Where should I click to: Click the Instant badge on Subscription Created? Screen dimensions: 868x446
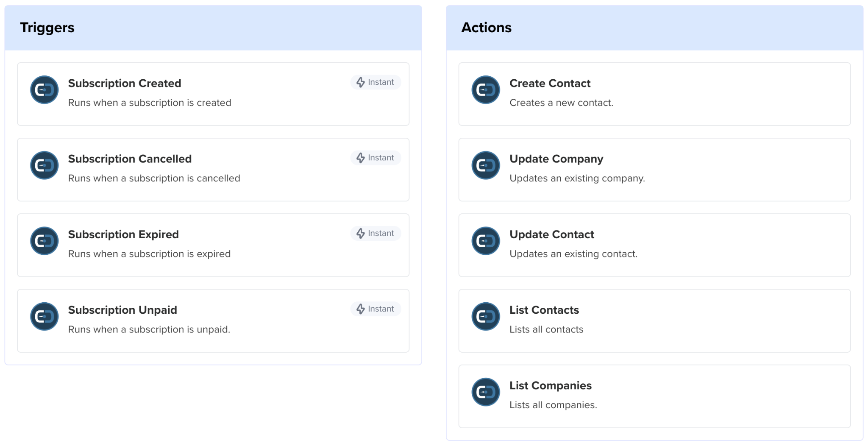(x=376, y=82)
